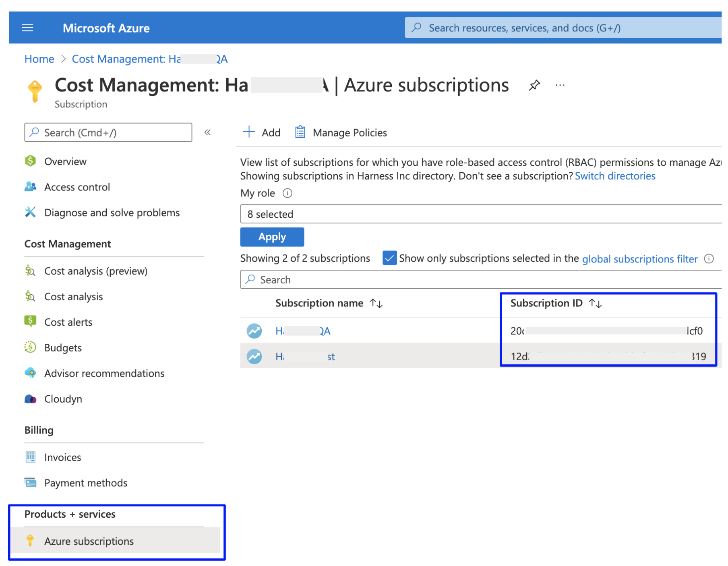728x566 pixels.
Task: Click the Advisor recommendations icon
Action: (x=29, y=373)
